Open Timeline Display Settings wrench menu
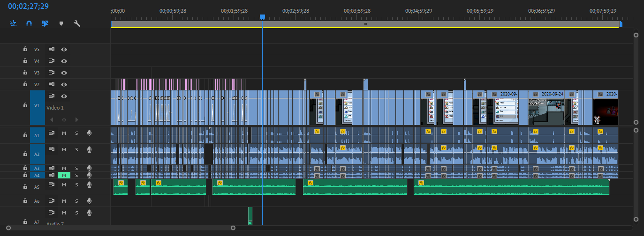 click(77, 23)
